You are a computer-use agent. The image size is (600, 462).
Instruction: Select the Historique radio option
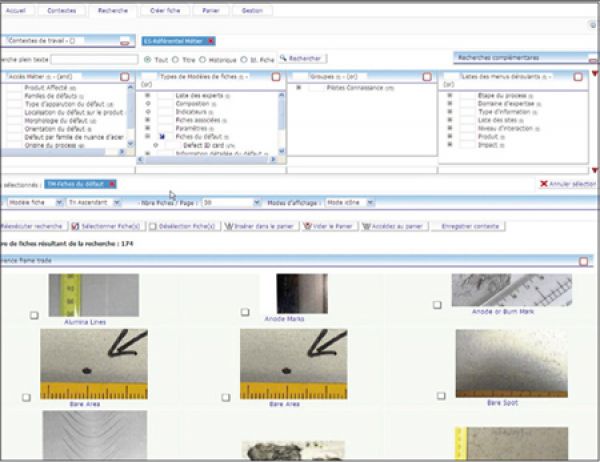click(x=202, y=60)
